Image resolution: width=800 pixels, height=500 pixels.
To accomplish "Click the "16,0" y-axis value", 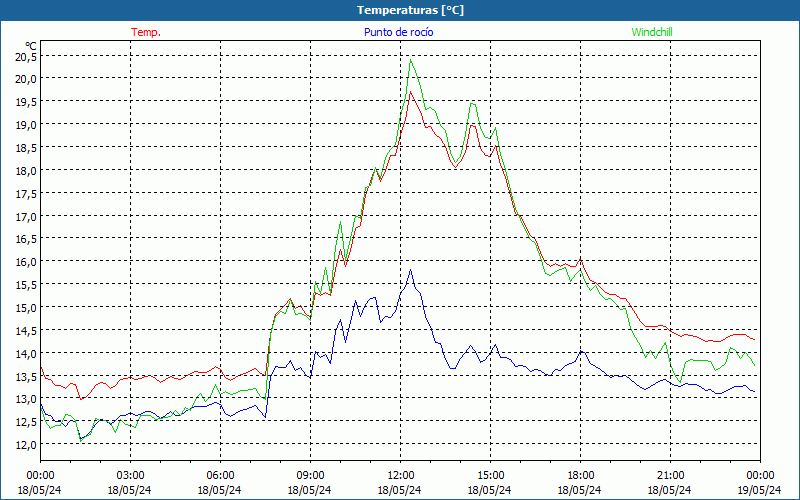I will 26,262.
